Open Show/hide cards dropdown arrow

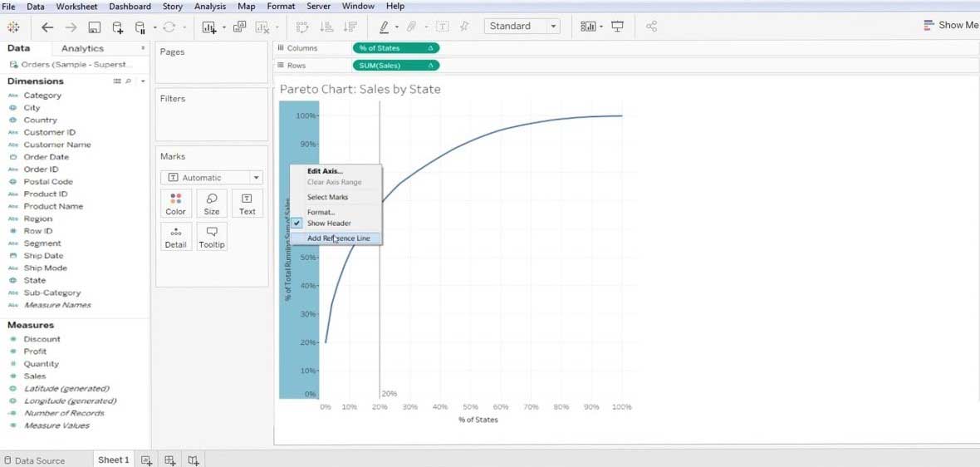point(601,27)
